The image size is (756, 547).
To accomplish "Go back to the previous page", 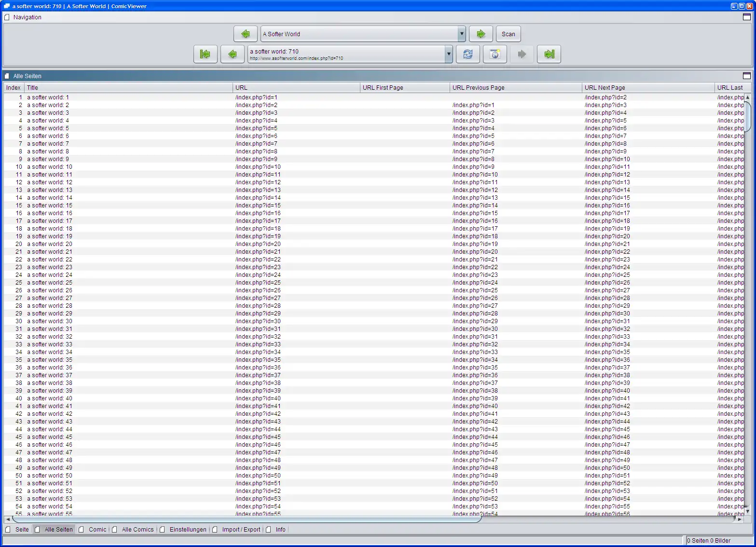I will (x=233, y=54).
